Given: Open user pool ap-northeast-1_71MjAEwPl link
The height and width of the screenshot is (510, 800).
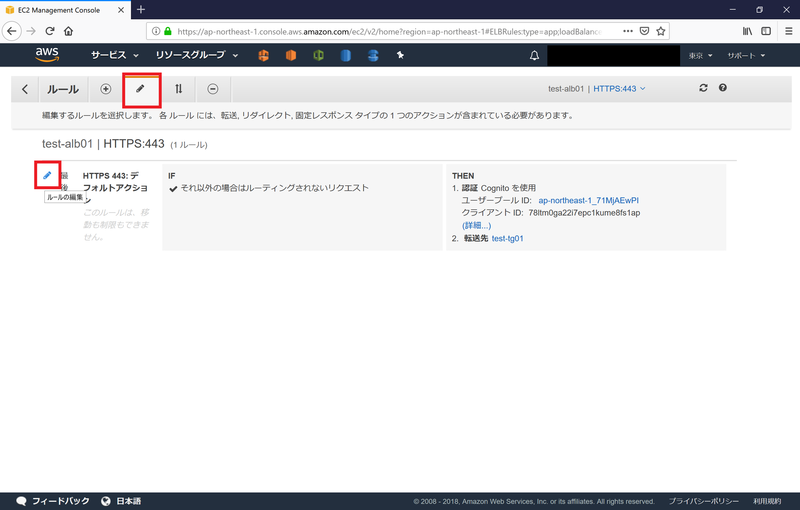Looking at the screenshot, I should pyautogui.click(x=588, y=200).
